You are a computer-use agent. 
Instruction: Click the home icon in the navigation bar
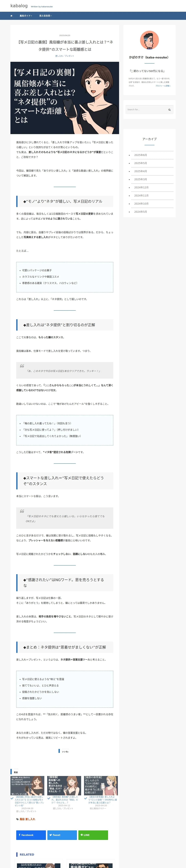pos(11,16)
